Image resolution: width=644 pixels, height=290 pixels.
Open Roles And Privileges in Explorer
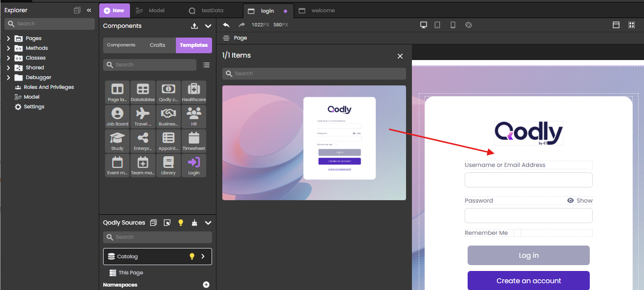[x=44, y=87]
